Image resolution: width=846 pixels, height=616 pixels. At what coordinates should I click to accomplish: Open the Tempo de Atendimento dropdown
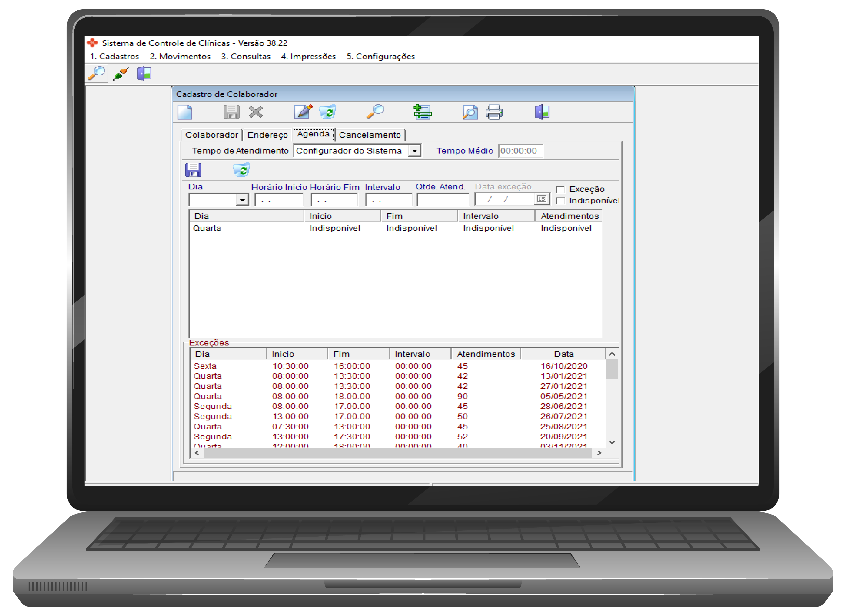tap(414, 151)
